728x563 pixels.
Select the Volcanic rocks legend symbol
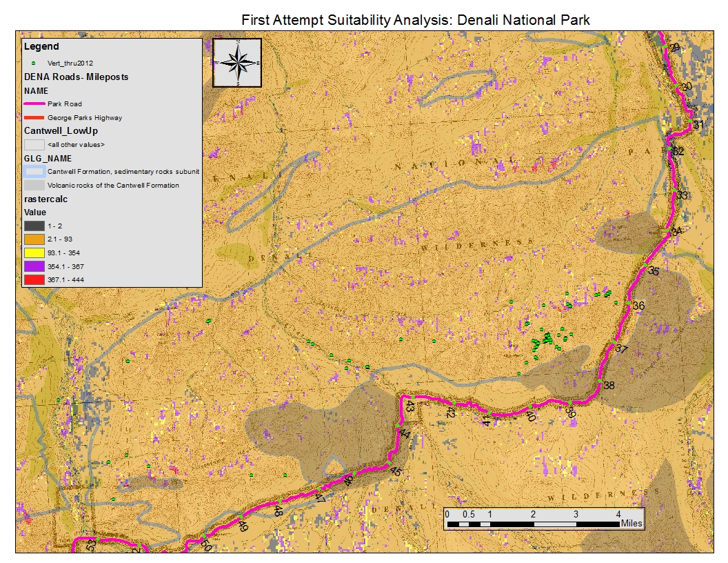[x=34, y=186]
